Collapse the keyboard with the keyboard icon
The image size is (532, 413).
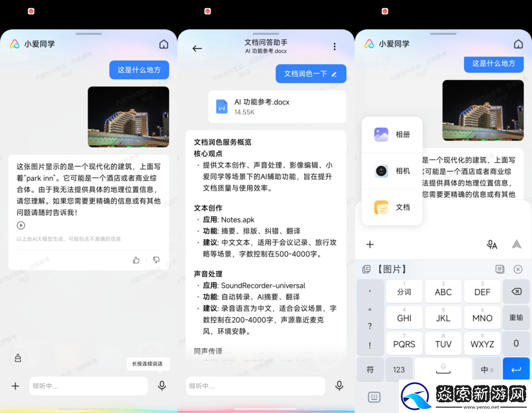[374, 397]
